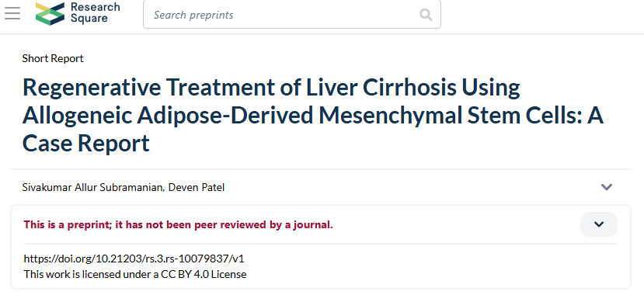This screenshot has width=644, height=295.
Task: Click the magnifying glass search icon
Action: coord(426,16)
